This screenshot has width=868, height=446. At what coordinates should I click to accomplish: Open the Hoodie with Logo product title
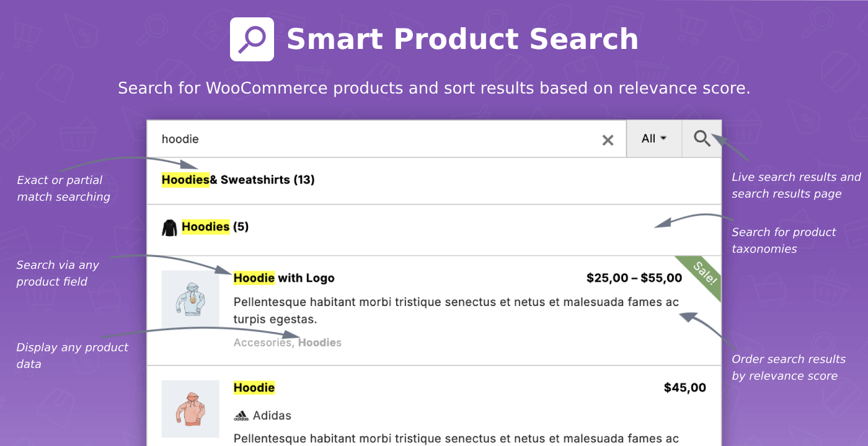click(x=284, y=278)
